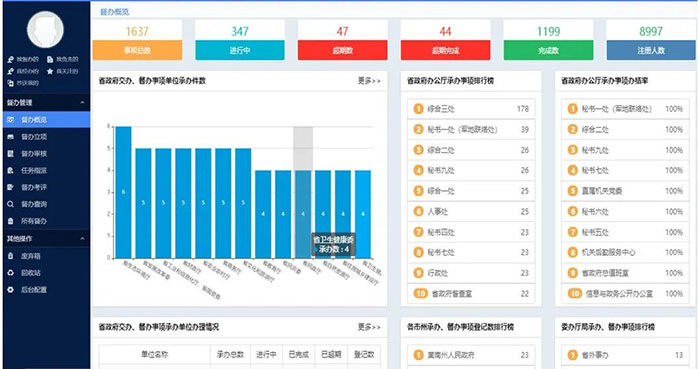Click the teal 进行中 347 card

(x=240, y=40)
